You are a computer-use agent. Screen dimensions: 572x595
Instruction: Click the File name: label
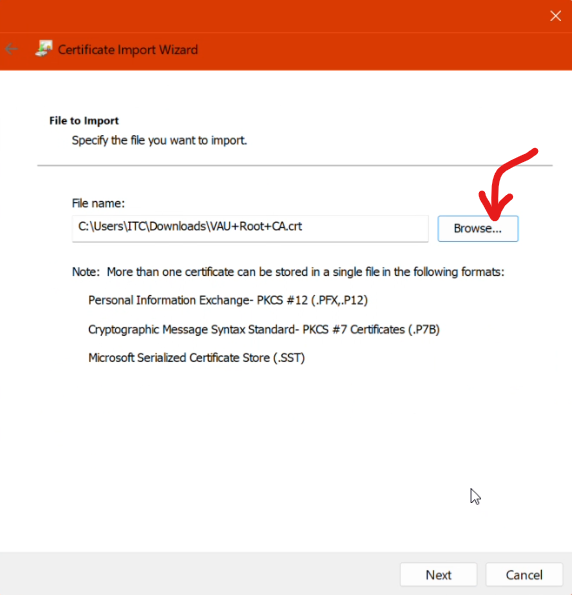point(98,203)
